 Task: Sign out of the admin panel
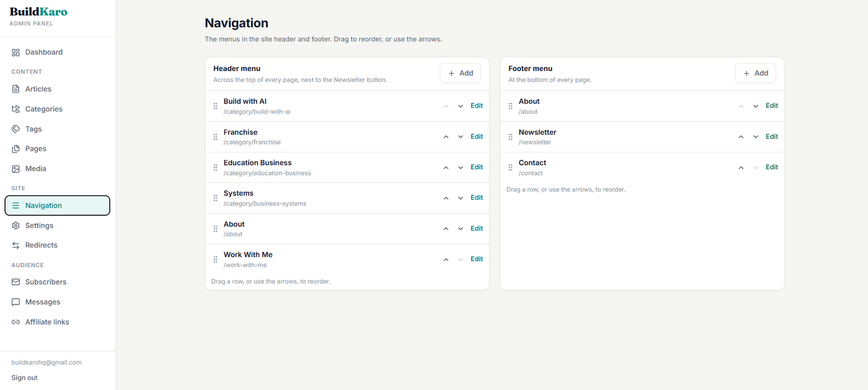tap(24, 378)
